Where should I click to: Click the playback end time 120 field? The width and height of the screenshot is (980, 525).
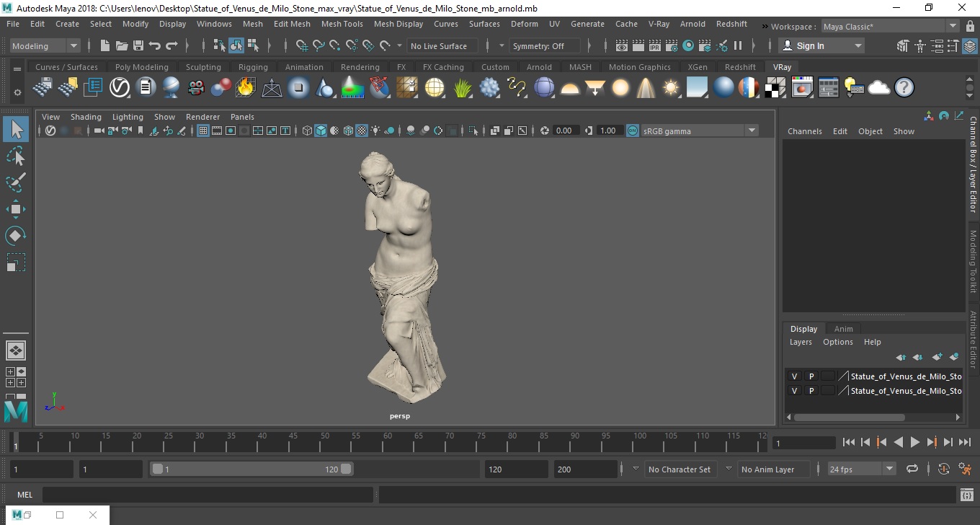click(517, 469)
